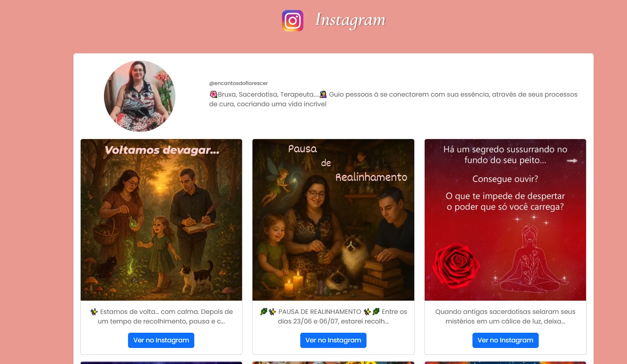Click the woman emoji in bio

pyautogui.click(x=323, y=94)
